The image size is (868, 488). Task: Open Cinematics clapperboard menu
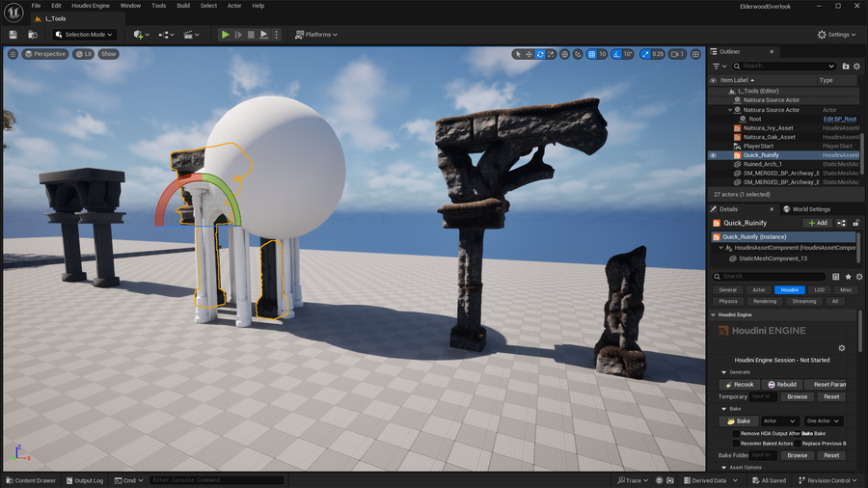[x=191, y=35]
